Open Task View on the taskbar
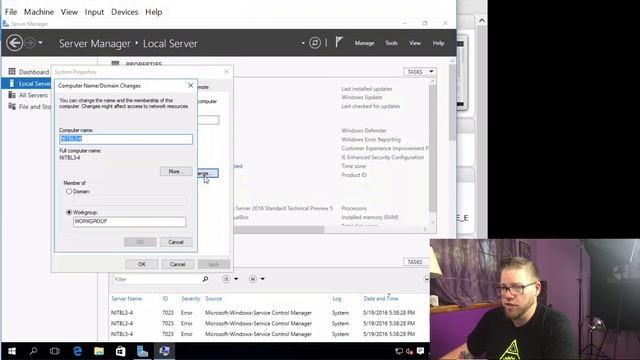This screenshot has width=640, height=360. click(x=55, y=351)
